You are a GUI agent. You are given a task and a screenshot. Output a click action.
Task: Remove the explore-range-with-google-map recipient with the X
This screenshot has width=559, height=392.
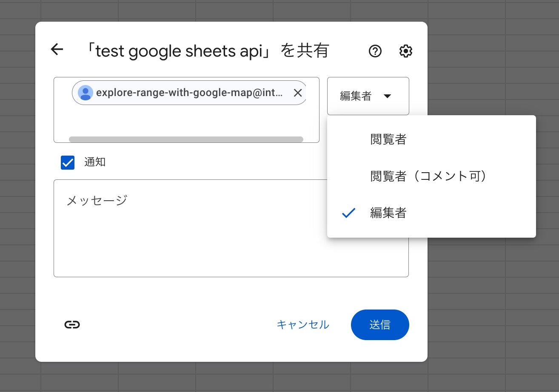[297, 93]
